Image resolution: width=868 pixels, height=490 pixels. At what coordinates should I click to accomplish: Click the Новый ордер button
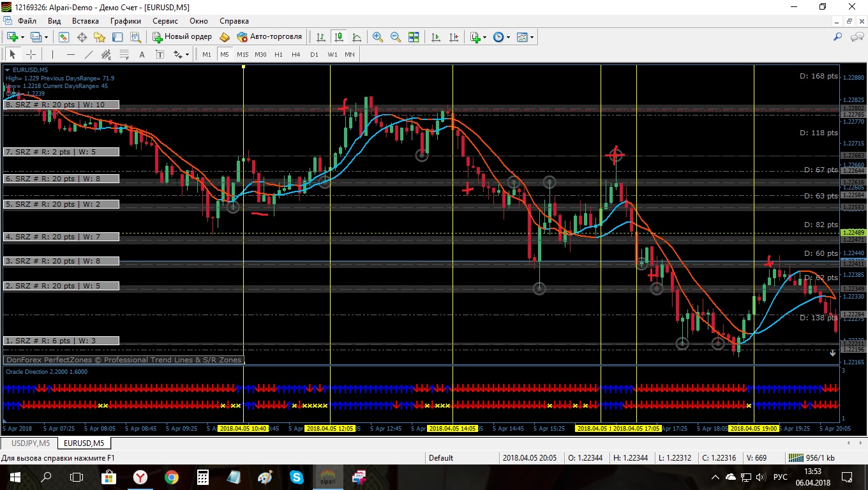click(182, 37)
